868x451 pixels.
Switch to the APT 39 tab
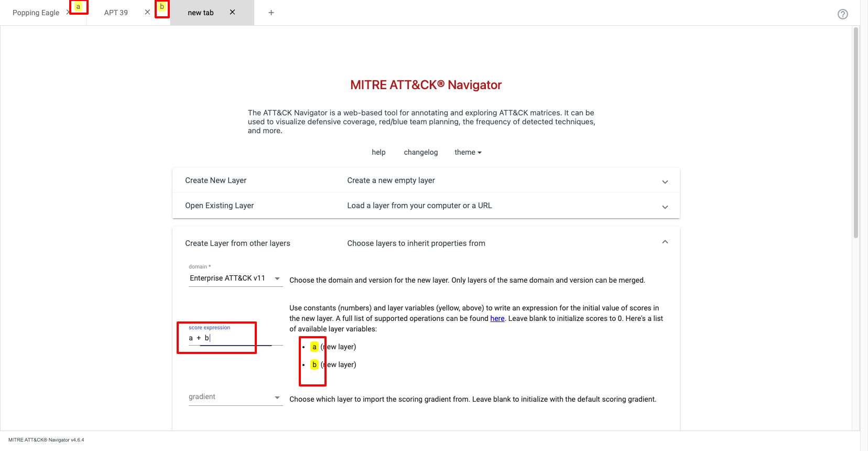click(x=116, y=13)
